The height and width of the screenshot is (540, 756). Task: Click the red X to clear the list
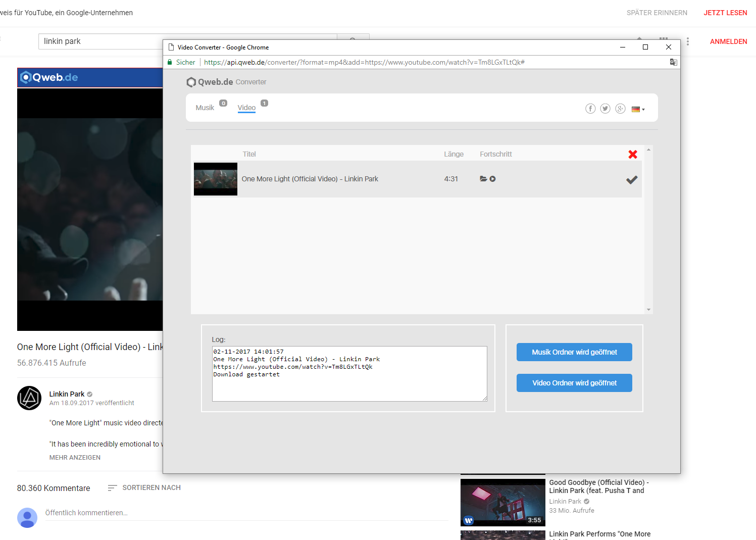coord(633,155)
